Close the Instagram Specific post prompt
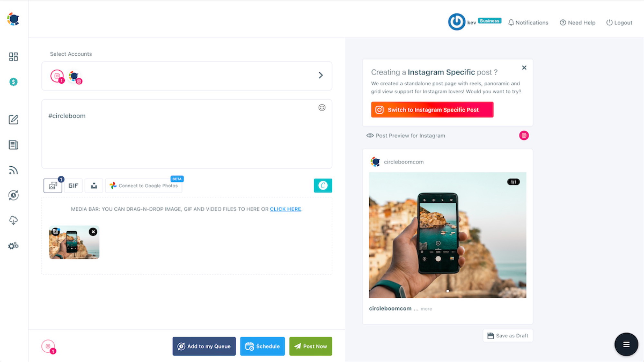The image size is (644, 362). coord(524,67)
